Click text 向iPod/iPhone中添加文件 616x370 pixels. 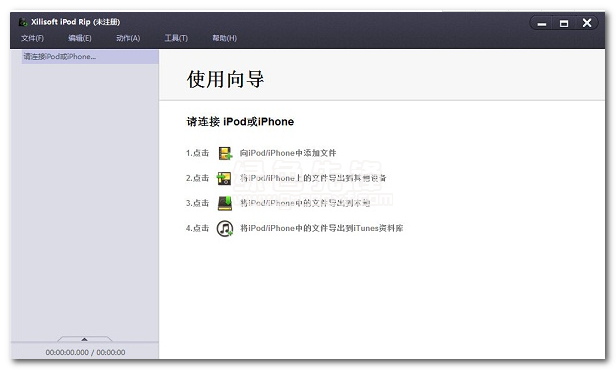point(288,153)
